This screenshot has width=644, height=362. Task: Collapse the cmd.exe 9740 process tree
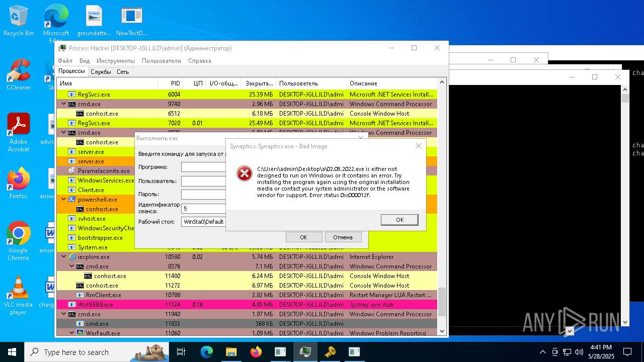64,104
